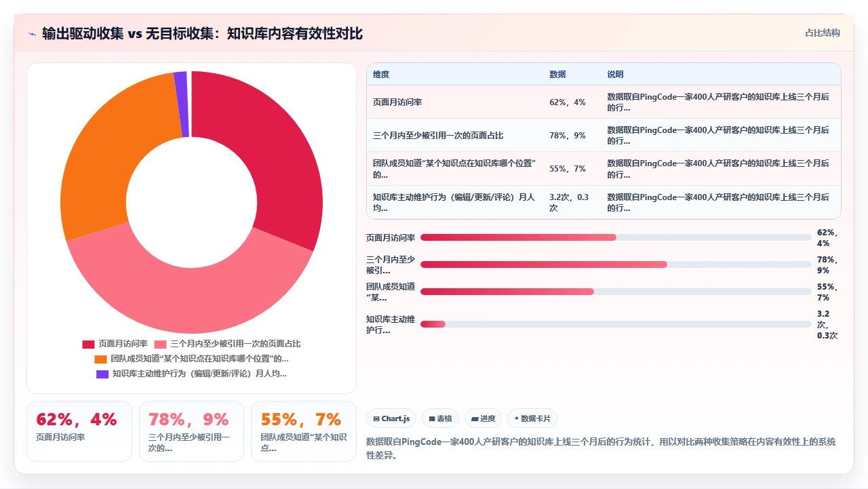868x489 pixels.
Task: Open the 62%, 4% data card
Action: click(79, 431)
